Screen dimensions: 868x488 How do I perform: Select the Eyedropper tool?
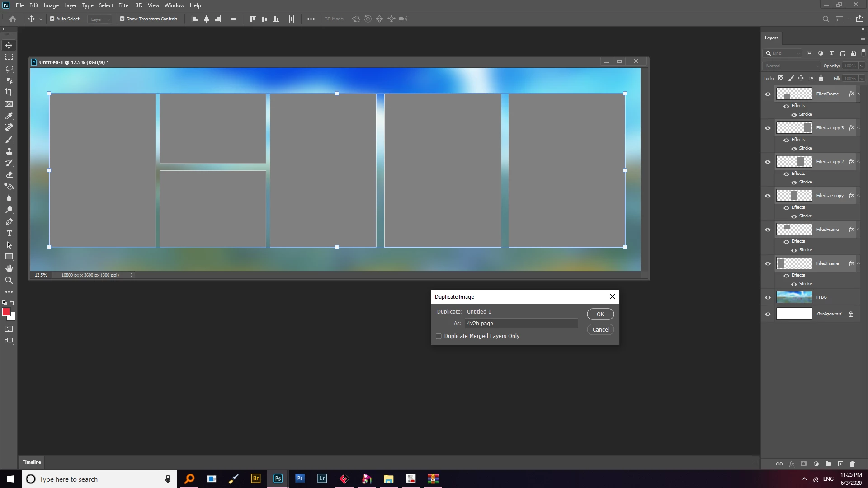click(x=9, y=116)
